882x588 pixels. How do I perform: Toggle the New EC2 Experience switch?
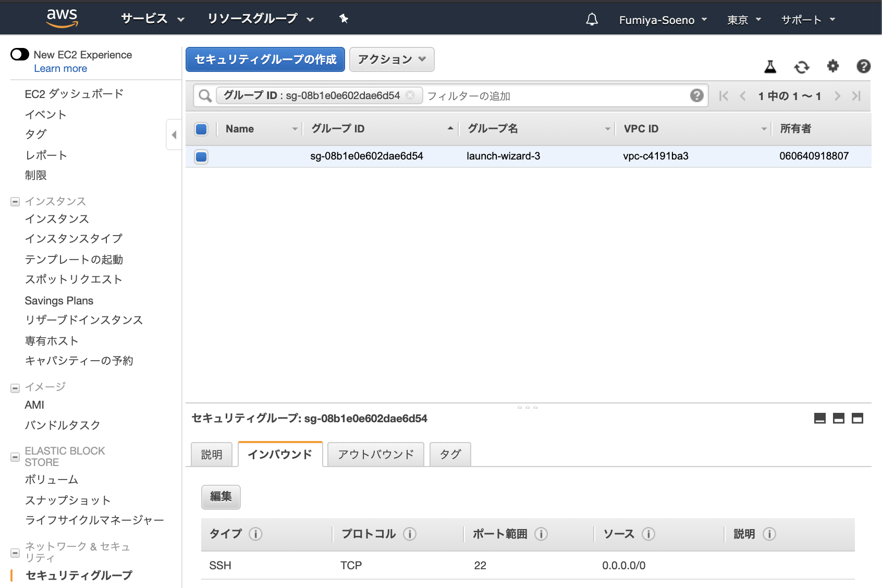pyautogui.click(x=19, y=54)
